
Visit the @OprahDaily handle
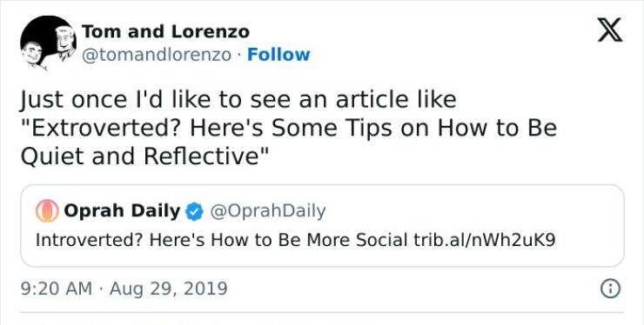click(268, 211)
